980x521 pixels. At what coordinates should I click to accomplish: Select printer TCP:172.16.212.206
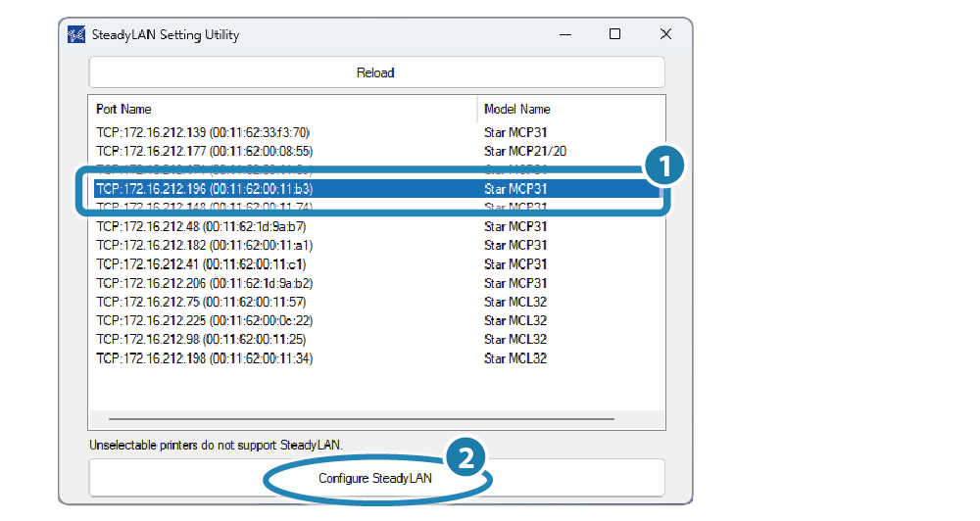click(x=204, y=283)
